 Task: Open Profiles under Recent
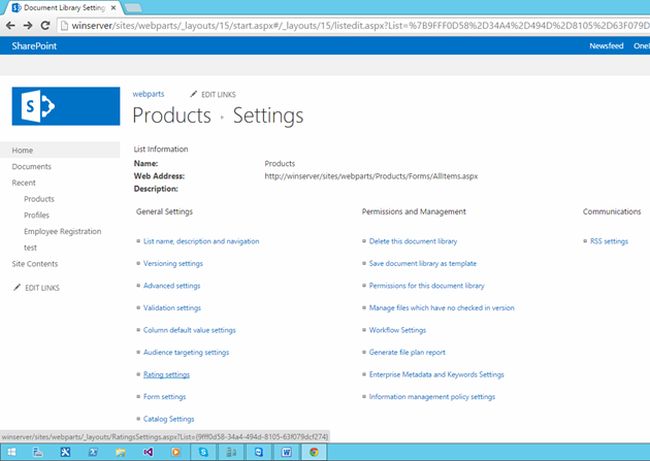click(x=36, y=215)
